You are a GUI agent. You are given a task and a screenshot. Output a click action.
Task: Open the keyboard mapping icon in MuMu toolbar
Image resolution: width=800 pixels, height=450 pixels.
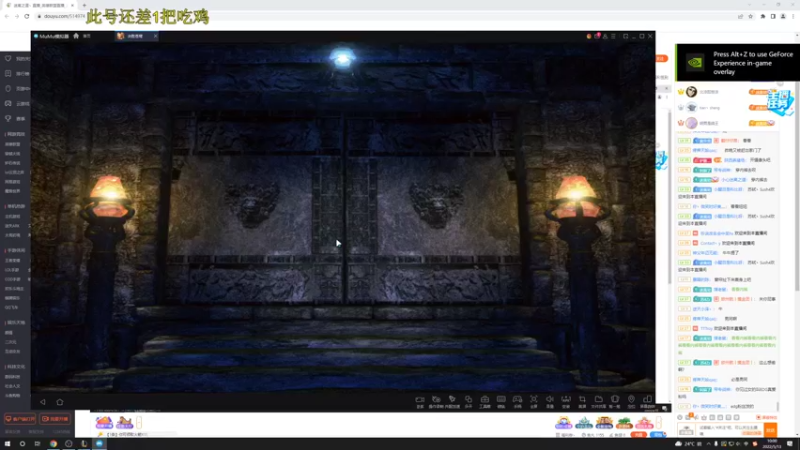tap(501, 401)
